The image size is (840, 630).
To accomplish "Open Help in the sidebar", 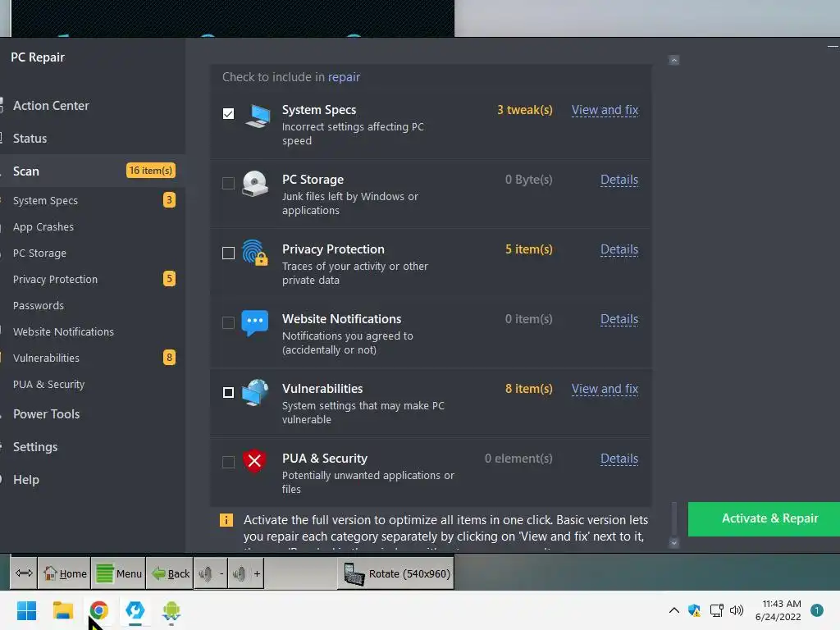I will coord(25,479).
